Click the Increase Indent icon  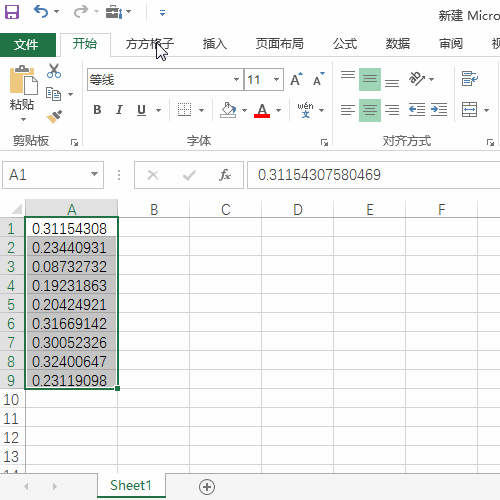(x=439, y=110)
